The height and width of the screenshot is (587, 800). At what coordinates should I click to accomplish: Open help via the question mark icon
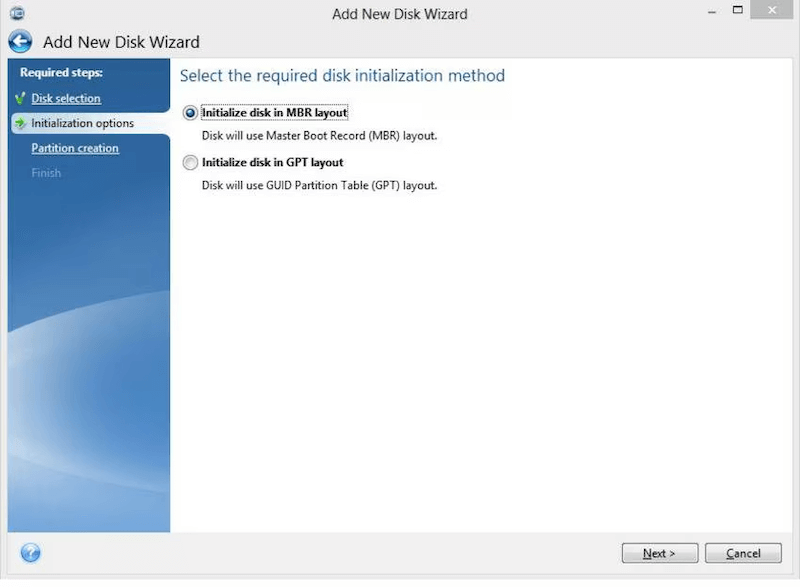click(30, 553)
